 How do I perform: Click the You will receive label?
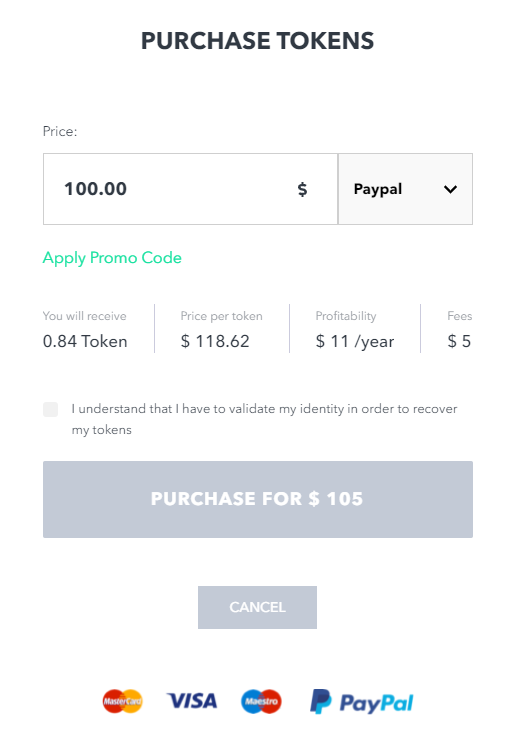84,316
